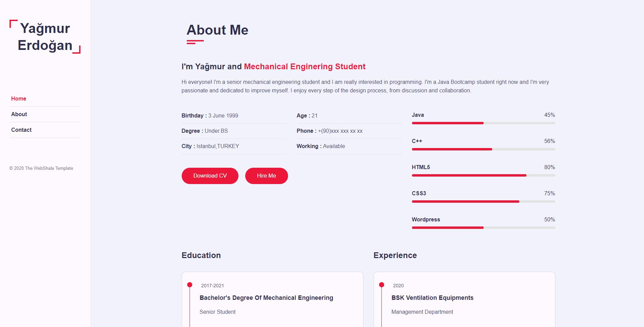Click the Mechanical Enginering Student highlighted text
The height and width of the screenshot is (327, 644).
pos(304,67)
